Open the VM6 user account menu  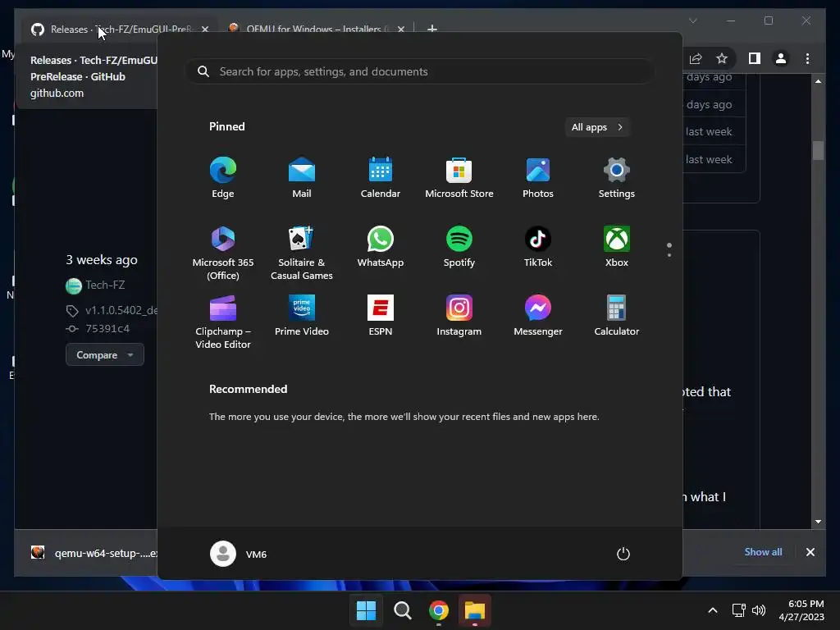(x=239, y=554)
